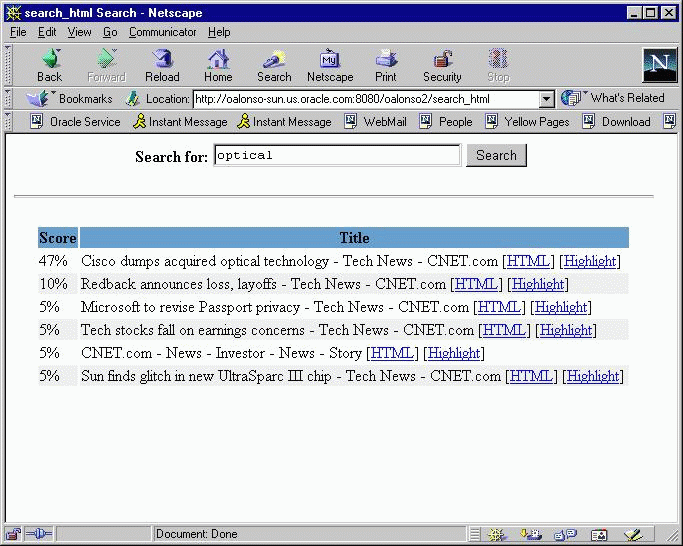The height and width of the screenshot is (546, 683).
Task: Collapse the personal toolbar grip handle
Action: tap(8, 122)
